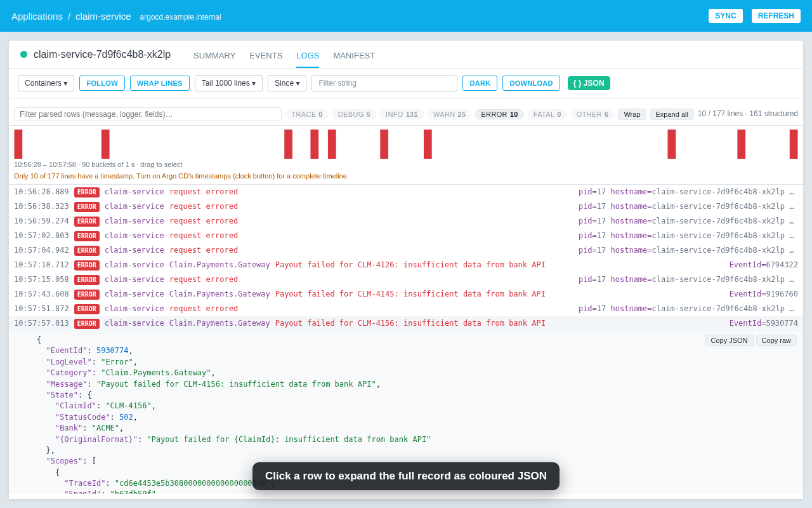Toggle the TRACE 0 level filter
The width and height of the screenshot is (812, 508).
(x=307, y=114)
